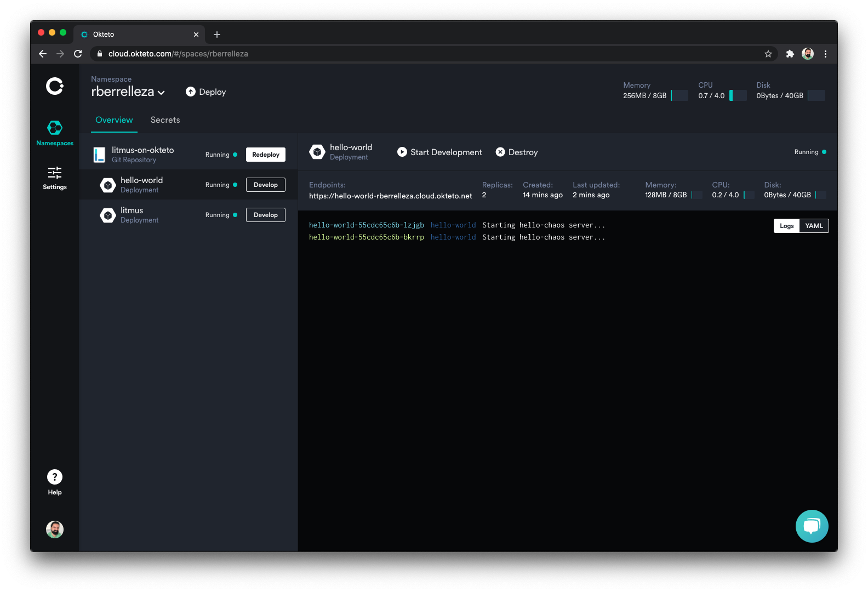Click the Deploy upload arrow button
Screen dimensions: 868x592
(x=206, y=92)
